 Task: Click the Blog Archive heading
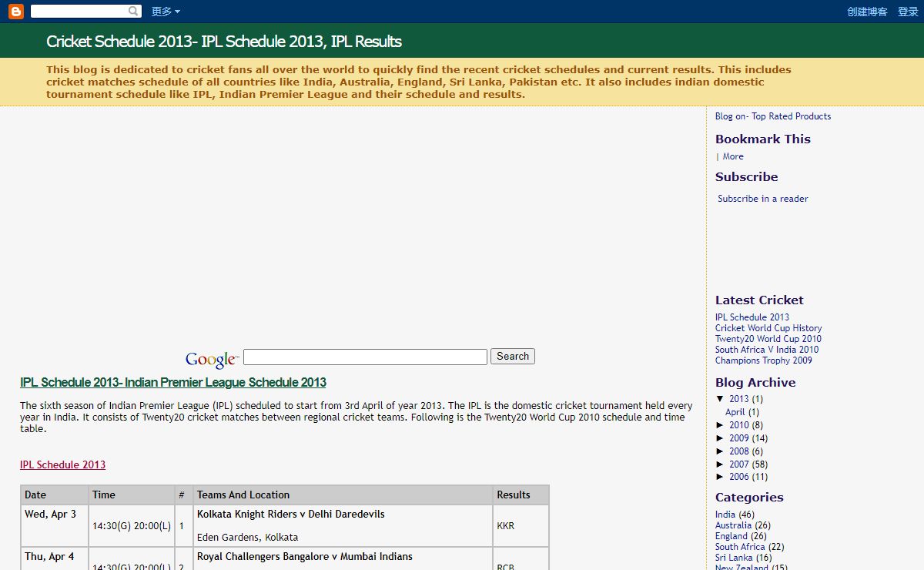[755, 383]
